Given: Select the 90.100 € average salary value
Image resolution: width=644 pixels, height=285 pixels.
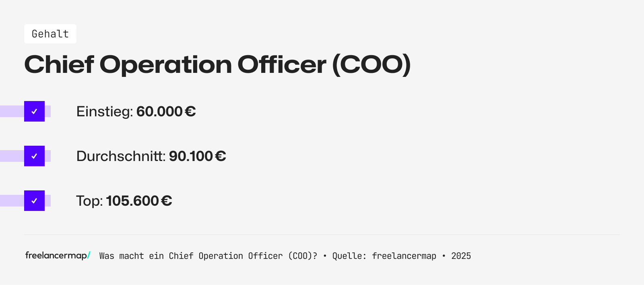Looking at the screenshot, I should (197, 156).
